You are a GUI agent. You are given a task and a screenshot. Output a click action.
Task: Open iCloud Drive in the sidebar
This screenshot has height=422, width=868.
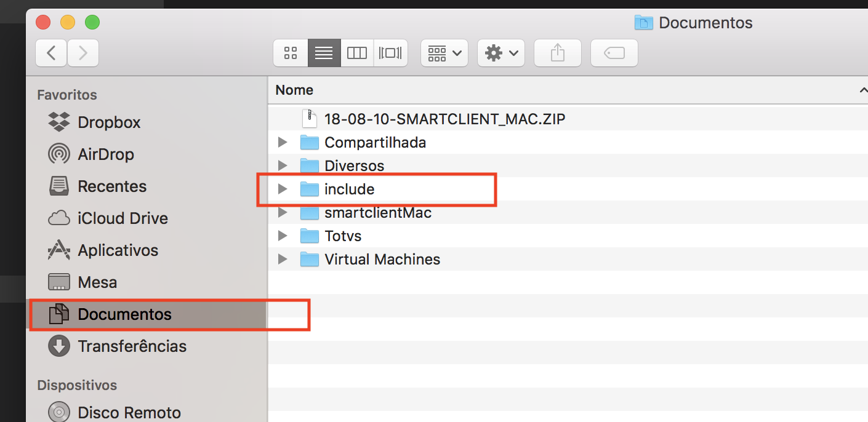pos(147,218)
